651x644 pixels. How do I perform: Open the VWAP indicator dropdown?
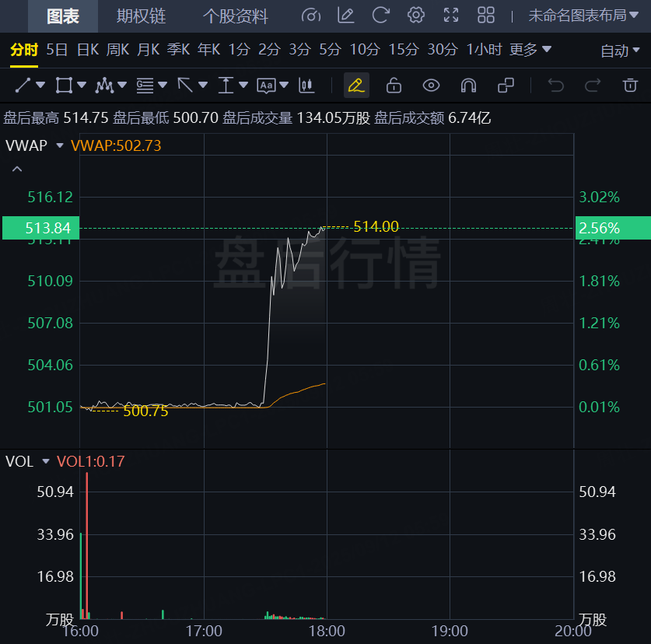coord(59,145)
